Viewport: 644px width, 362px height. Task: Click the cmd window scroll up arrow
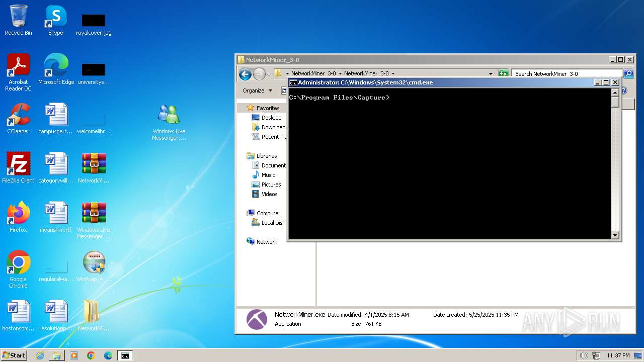615,93
